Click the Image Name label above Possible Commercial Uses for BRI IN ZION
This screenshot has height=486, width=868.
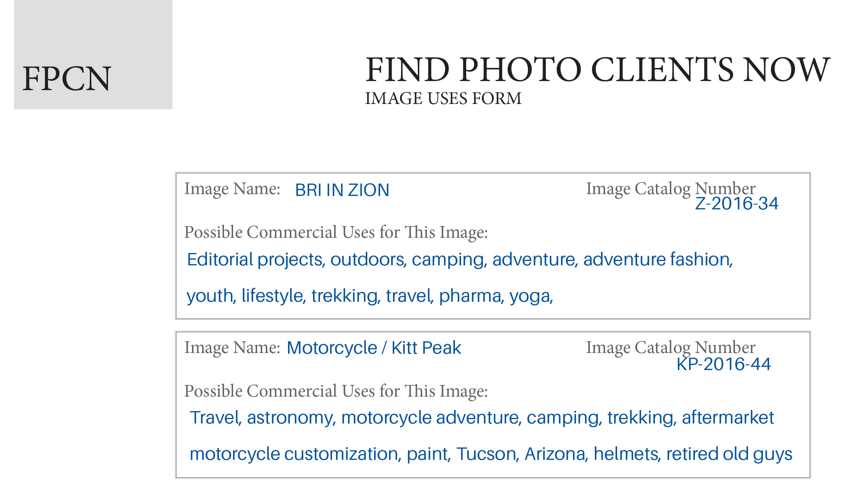point(232,189)
